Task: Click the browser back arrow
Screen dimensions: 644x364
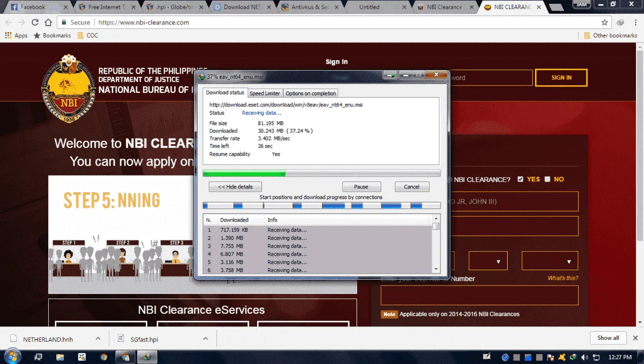Action: coord(9,23)
